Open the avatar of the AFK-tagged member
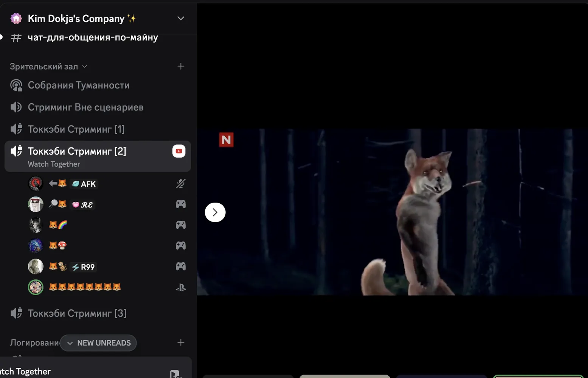 (x=36, y=184)
